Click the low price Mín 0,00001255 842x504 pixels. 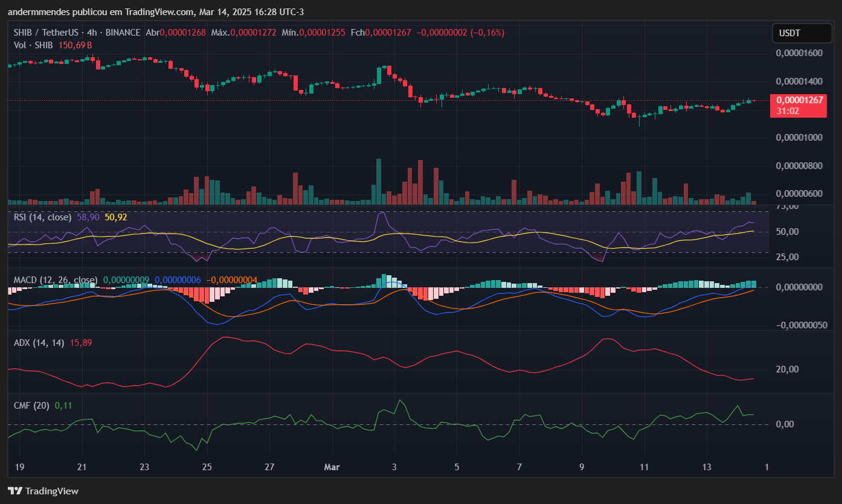[x=313, y=33]
